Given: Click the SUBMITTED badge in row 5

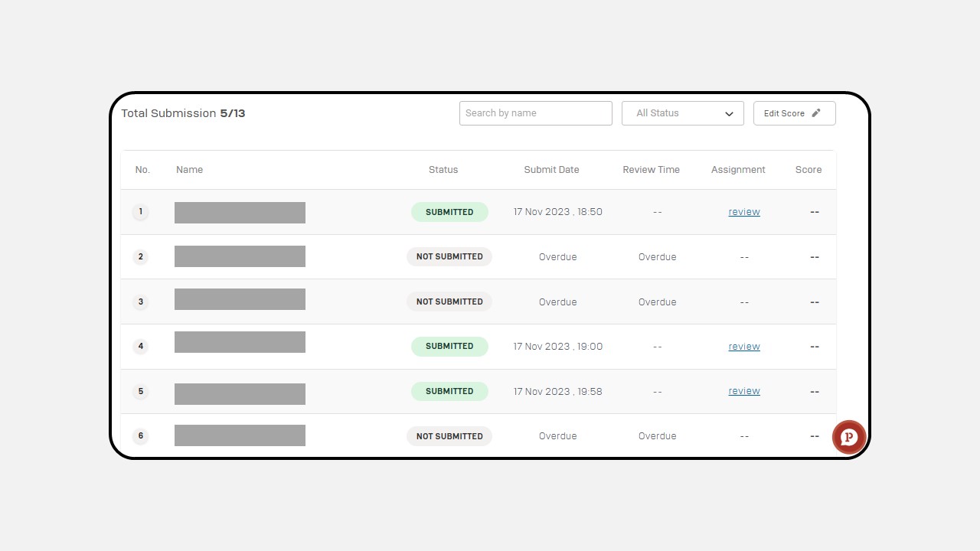Looking at the screenshot, I should point(449,391).
